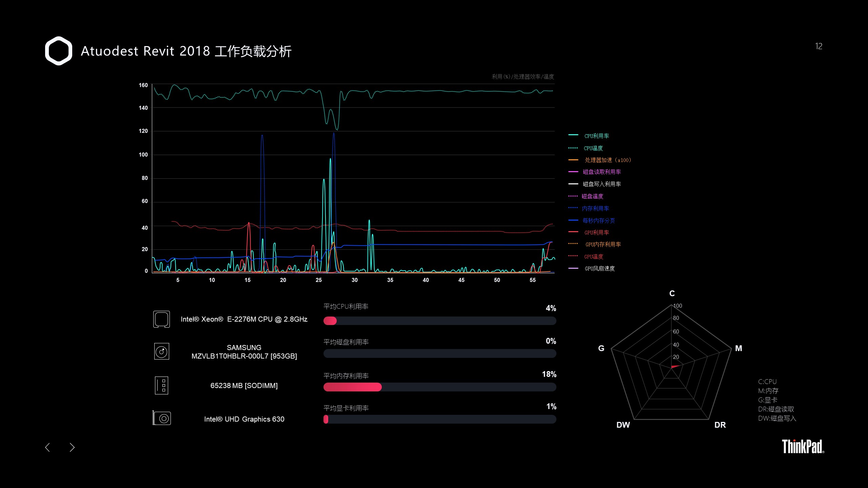This screenshot has width=868, height=488.
Task: Click the Intel UHD Graphics 630 label
Action: click(244, 419)
